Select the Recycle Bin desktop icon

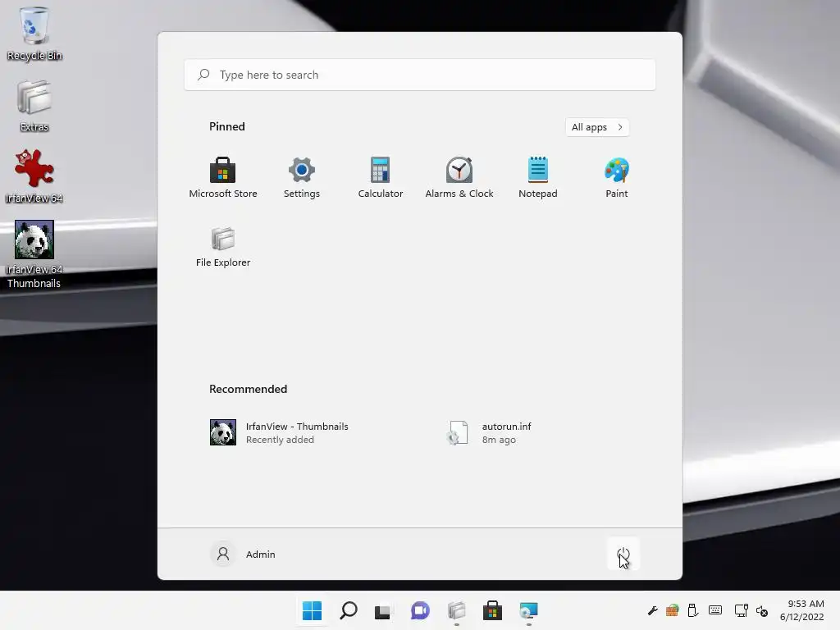pos(34,34)
